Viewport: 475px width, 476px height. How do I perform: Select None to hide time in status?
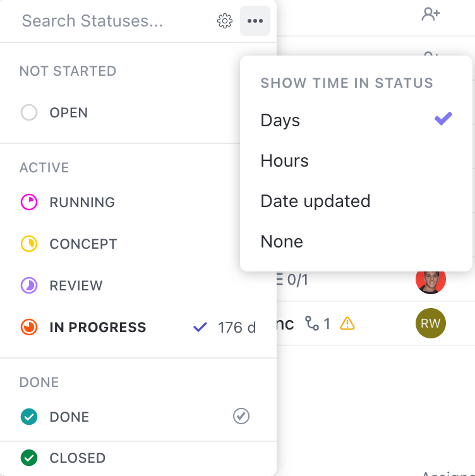click(282, 242)
